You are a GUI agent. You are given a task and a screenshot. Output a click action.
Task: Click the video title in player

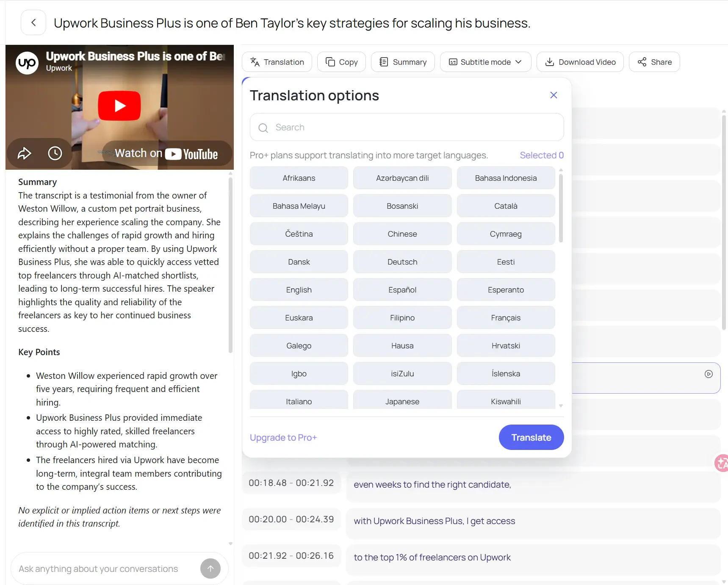click(136, 56)
